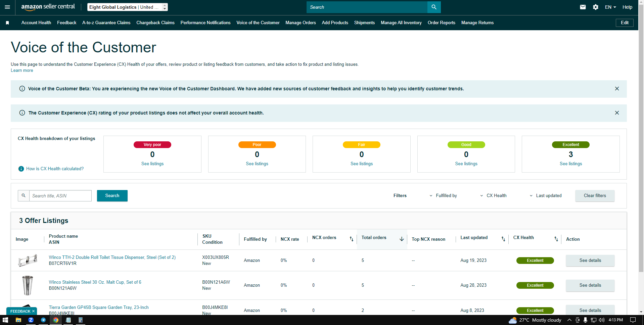This screenshot has width=644, height=325.
Task: Click the volume speaker tray icon
Action: pos(601,320)
